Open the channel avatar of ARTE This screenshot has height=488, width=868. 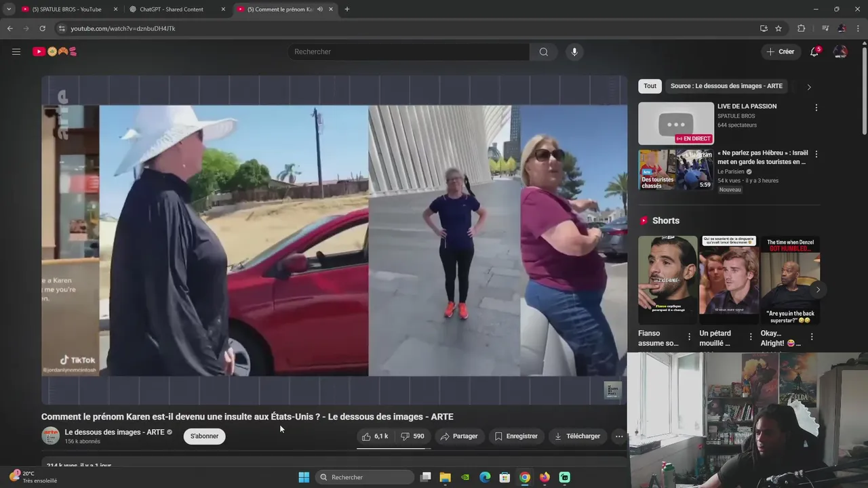point(51,436)
